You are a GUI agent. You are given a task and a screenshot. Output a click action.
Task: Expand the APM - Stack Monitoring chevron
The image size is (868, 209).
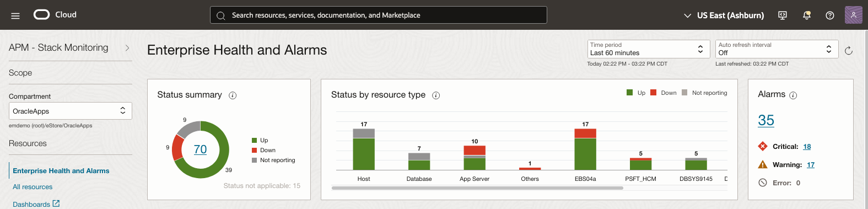point(127,48)
